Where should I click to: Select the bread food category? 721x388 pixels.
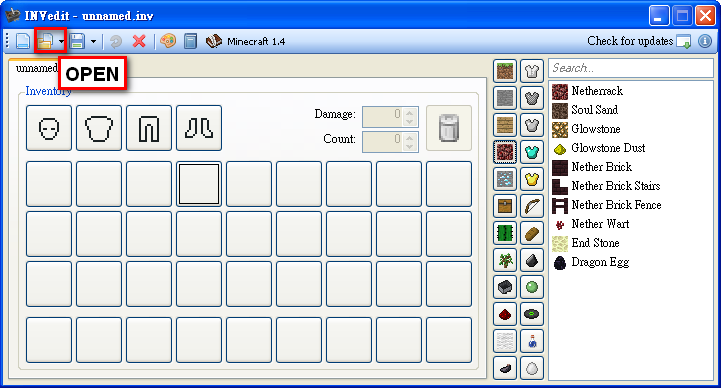tap(532, 233)
